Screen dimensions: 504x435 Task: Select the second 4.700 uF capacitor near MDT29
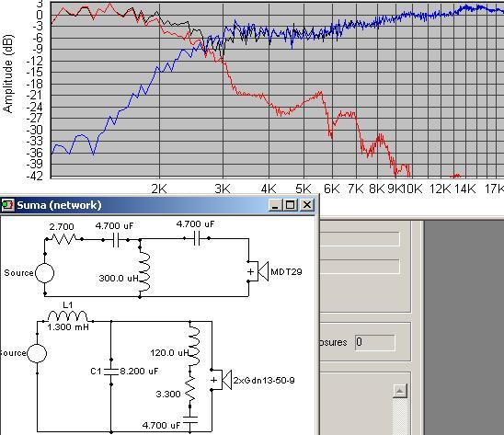coord(197,238)
